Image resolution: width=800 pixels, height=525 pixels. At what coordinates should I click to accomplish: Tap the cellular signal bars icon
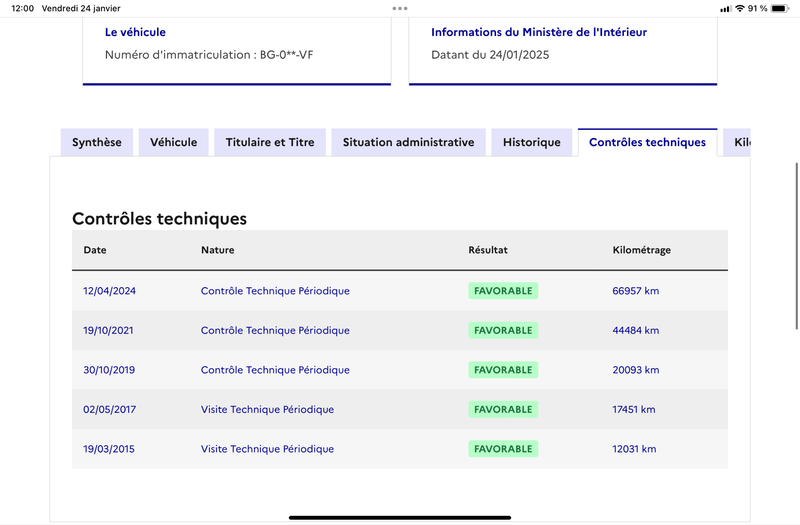point(726,9)
